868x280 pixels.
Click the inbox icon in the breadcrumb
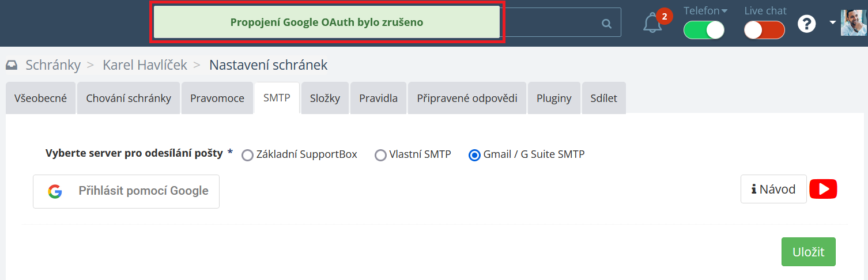(x=12, y=66)
